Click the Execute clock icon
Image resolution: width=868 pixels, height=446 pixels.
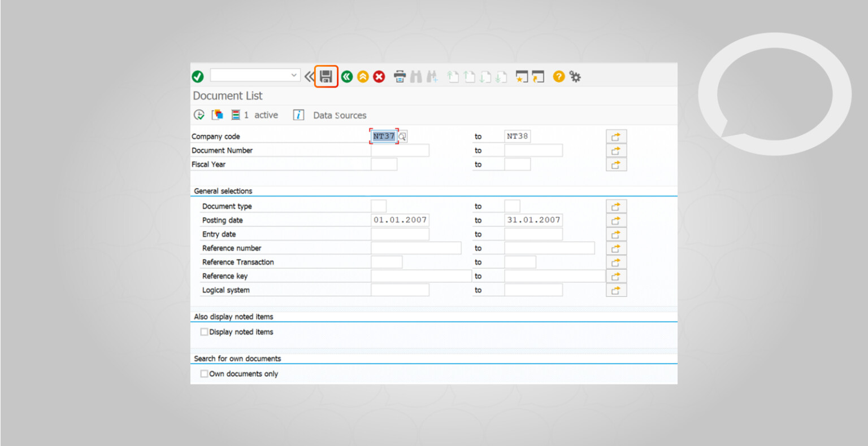click(199, 115)
